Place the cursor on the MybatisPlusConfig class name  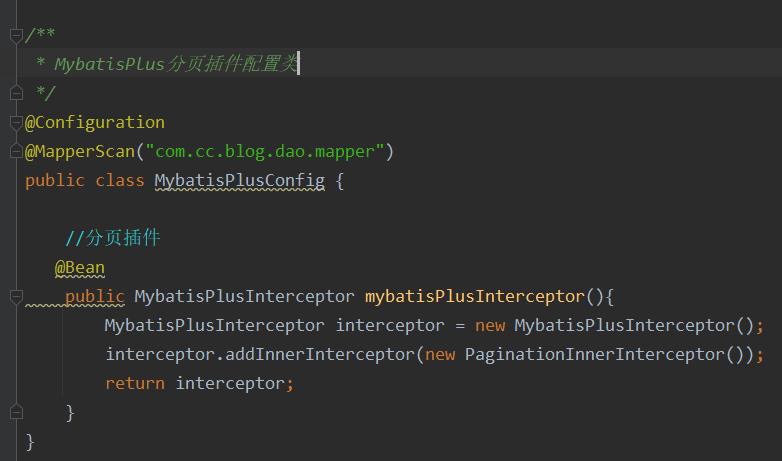239,181
